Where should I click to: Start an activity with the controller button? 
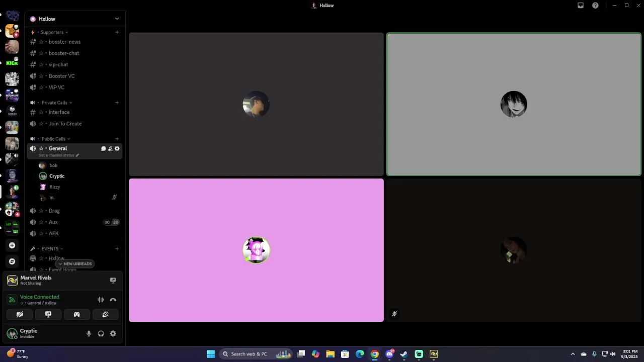[77, 314]
